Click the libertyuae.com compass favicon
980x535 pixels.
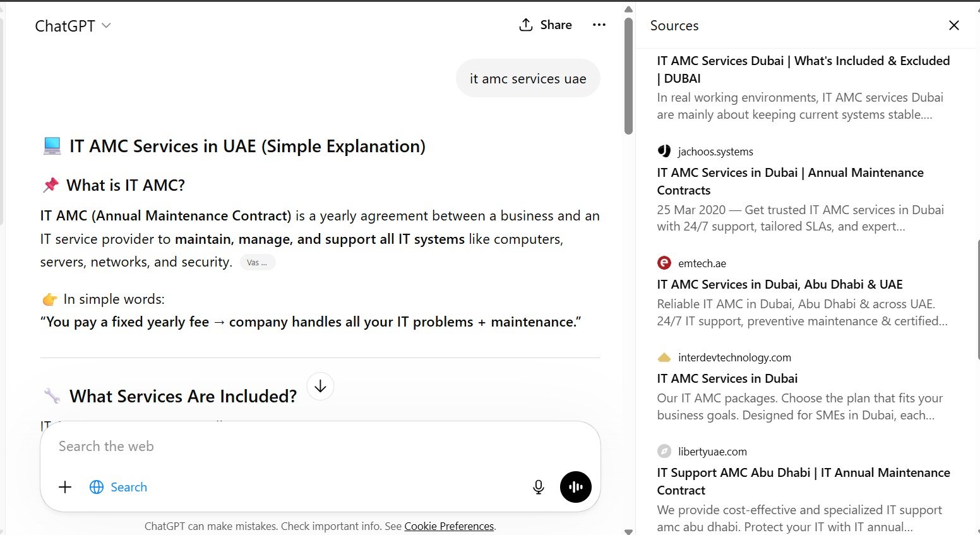click(664, 451)
